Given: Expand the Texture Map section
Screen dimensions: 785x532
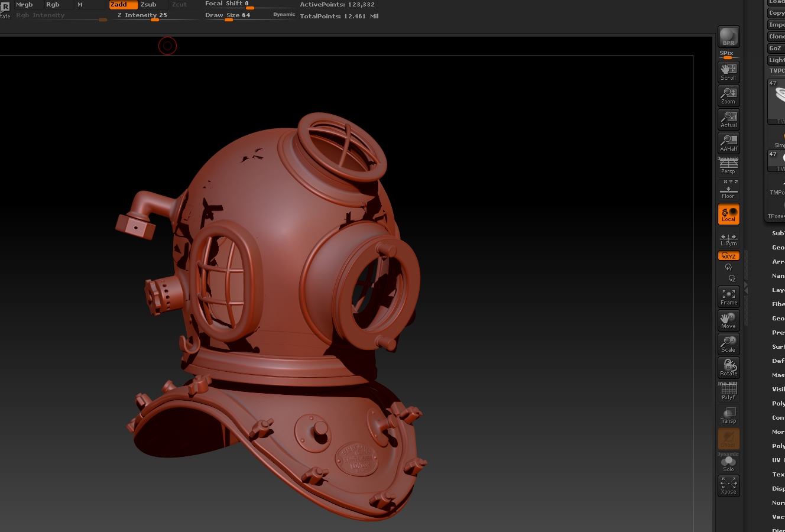Looking at the screenshot, I should (778, 475).
